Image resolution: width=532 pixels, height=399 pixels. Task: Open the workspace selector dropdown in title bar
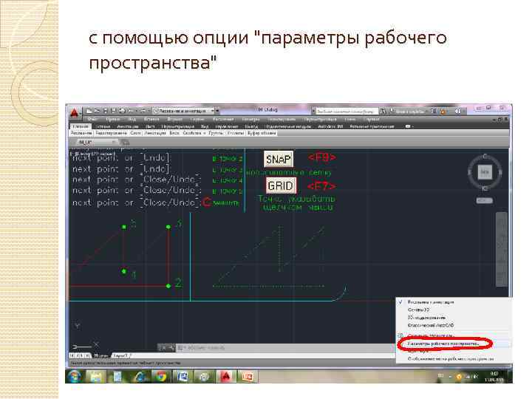[x=183, y=111]
